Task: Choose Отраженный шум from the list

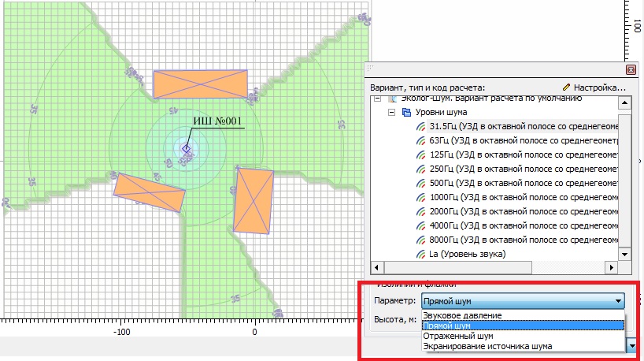Action: [x=456, y=336]
